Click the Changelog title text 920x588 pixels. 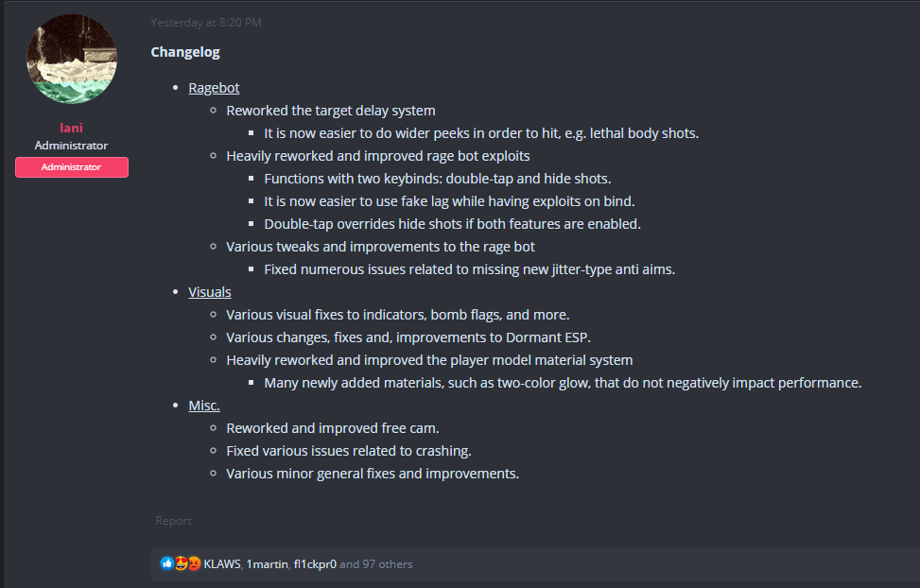coord(185,52)
